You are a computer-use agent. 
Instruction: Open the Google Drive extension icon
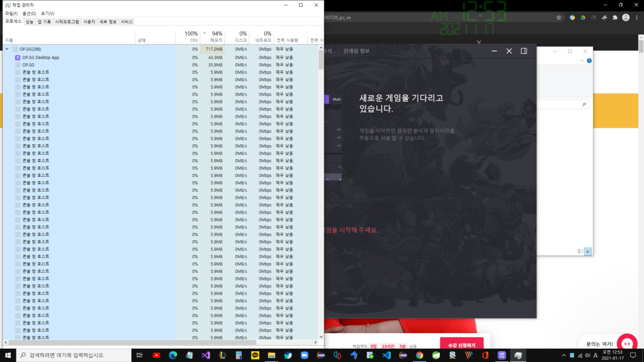(x=583, y=18)
